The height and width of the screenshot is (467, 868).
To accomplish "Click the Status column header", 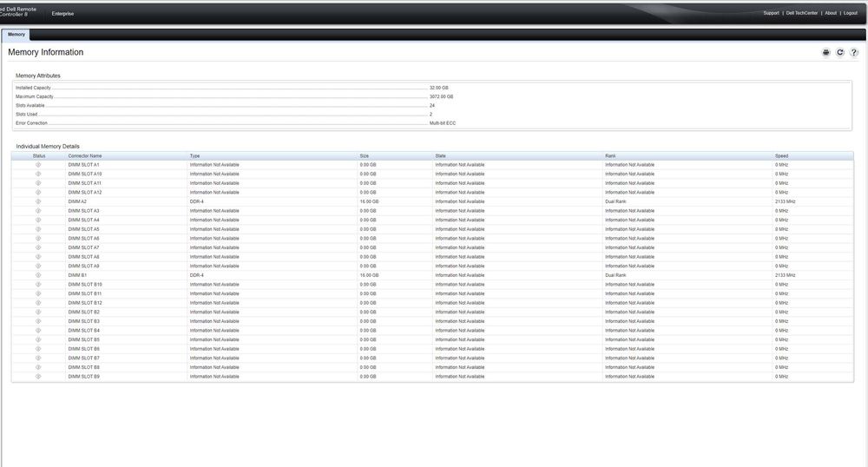I will [x=39, y=156].
